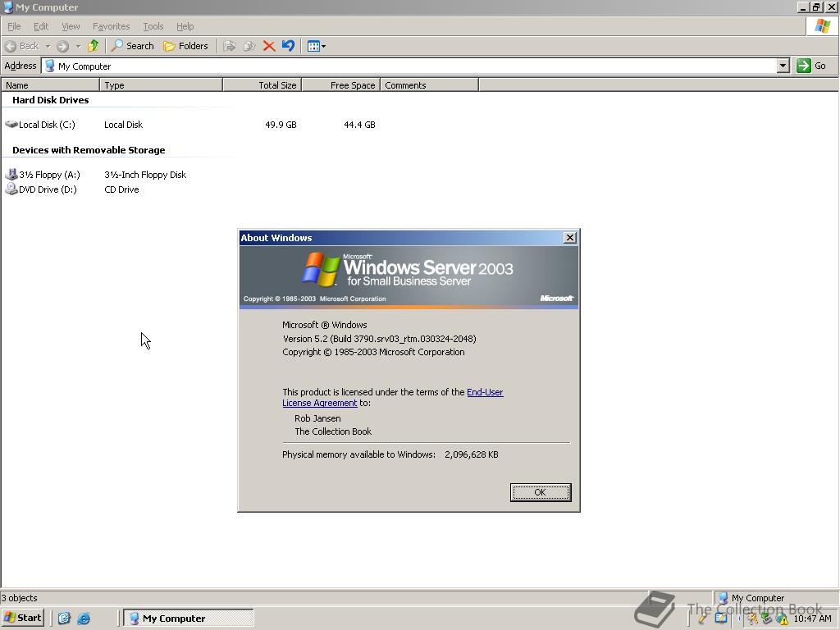Screen dimensions: 840x630
Task: Click the '3½-Inch Floppy Disk' type text
Action: tap(145, 175)
